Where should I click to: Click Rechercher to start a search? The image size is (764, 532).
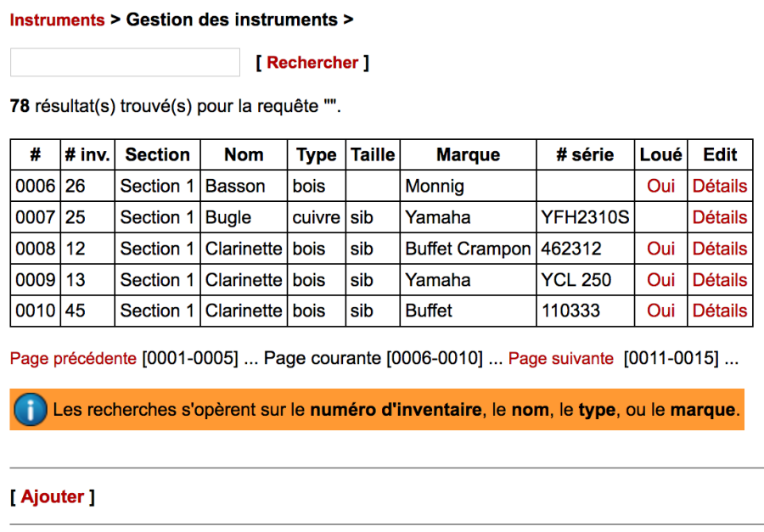(x=312, y=62)
